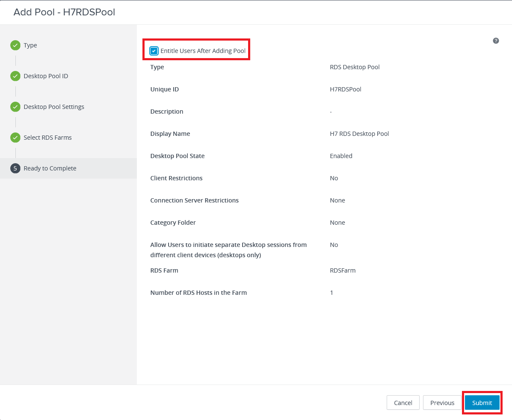The height and width of the screenshot is (420, 512).
Task: Go to the Type wizard step
Action: pos(30,45)
